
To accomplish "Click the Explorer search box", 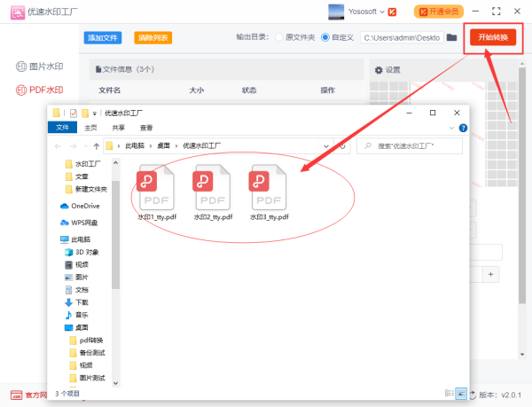I will tap(410, 145).
